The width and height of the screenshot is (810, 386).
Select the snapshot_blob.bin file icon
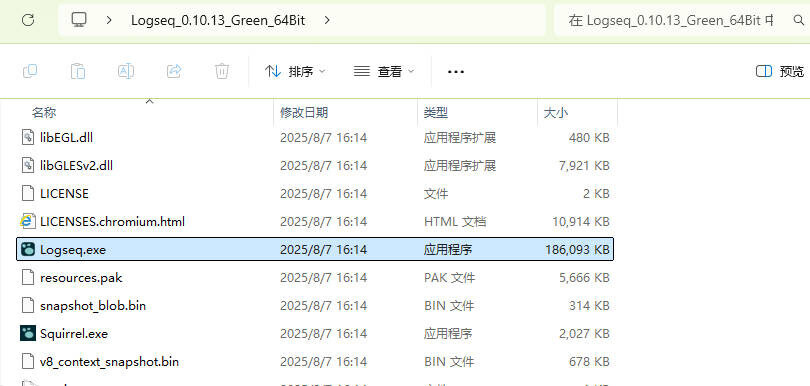tap(27, 305)
